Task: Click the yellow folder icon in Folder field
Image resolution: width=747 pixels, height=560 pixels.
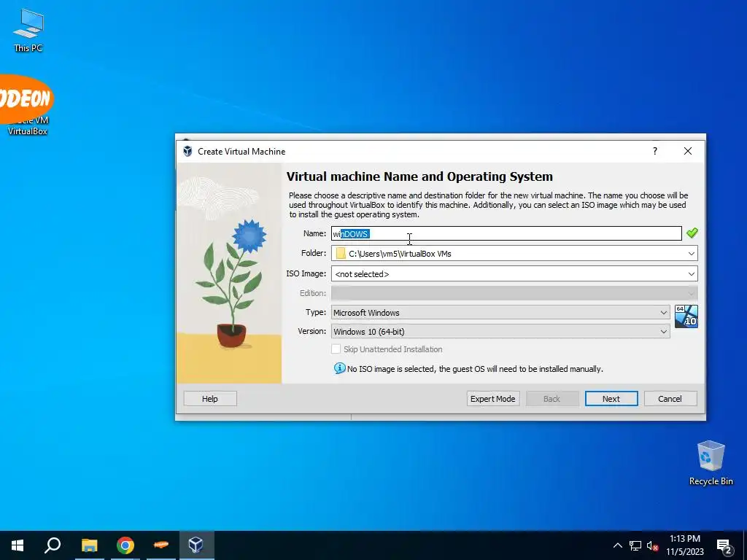Action: 340,253
